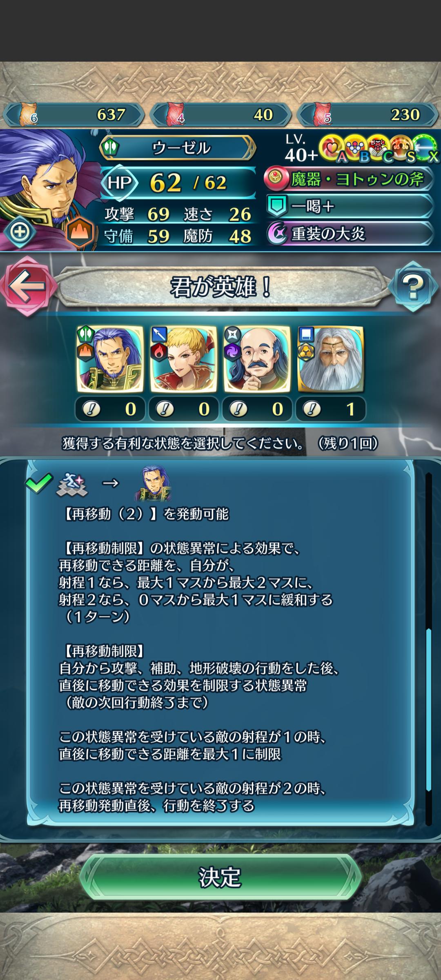
Task: Open weapon skill 魔器・ヨトゥンの斧
Action: click(x=349, y=179)
